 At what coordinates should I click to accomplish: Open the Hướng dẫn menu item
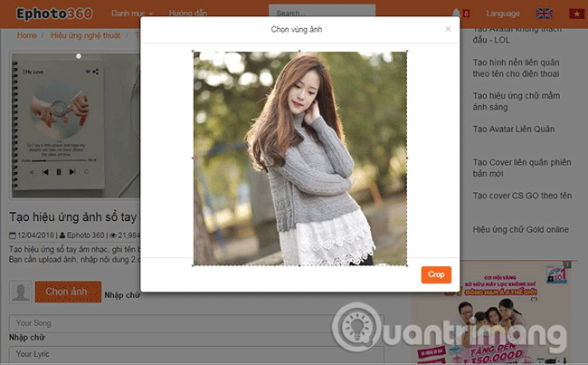pos(188,14)
